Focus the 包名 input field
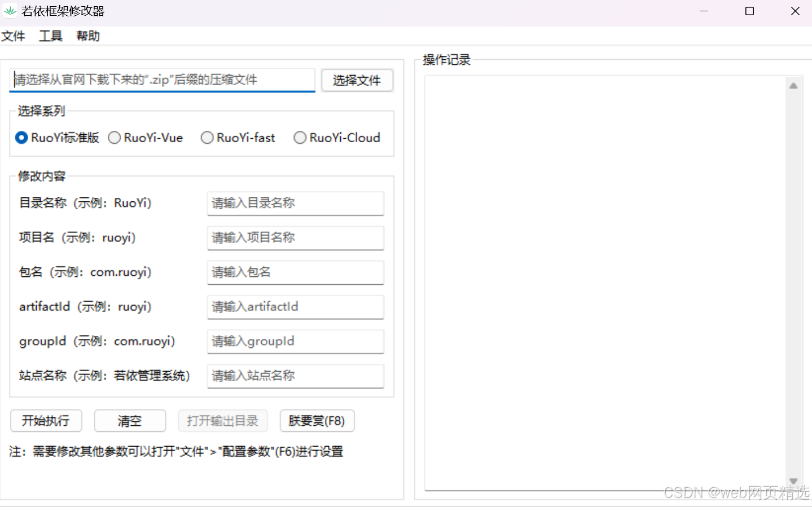 (296, 272)
